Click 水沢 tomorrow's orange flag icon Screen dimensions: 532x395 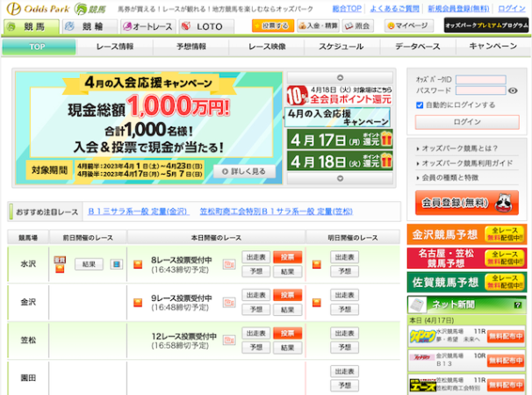coord(317,264)
